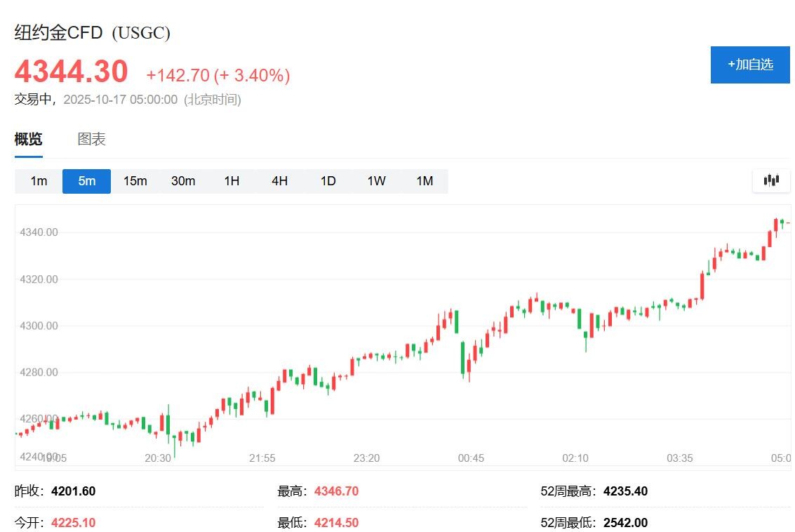Show the 1W weekly chart
Viewport: 795px width, 532px height.
[376, 181]
